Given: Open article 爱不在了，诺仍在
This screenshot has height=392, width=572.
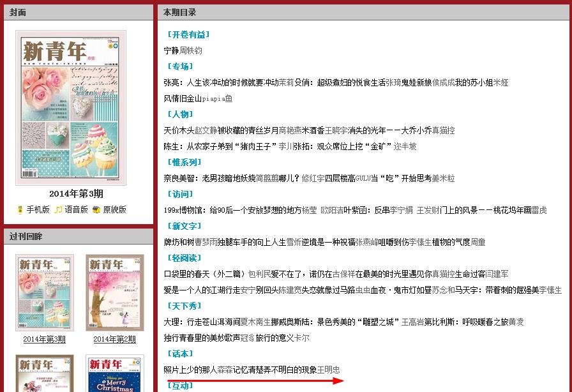Looking at the screenshot, I should pos(302,274).
